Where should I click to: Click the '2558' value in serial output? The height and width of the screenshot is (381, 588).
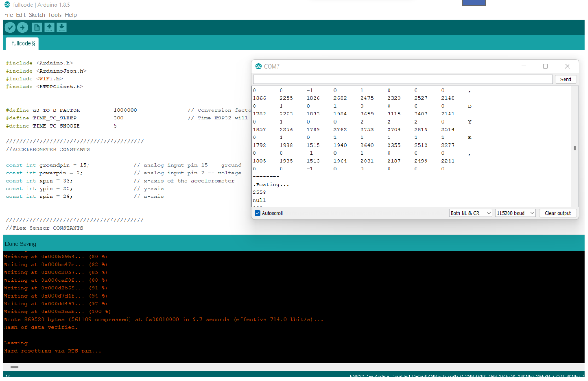pyautogui.click(x=259, y=192)
